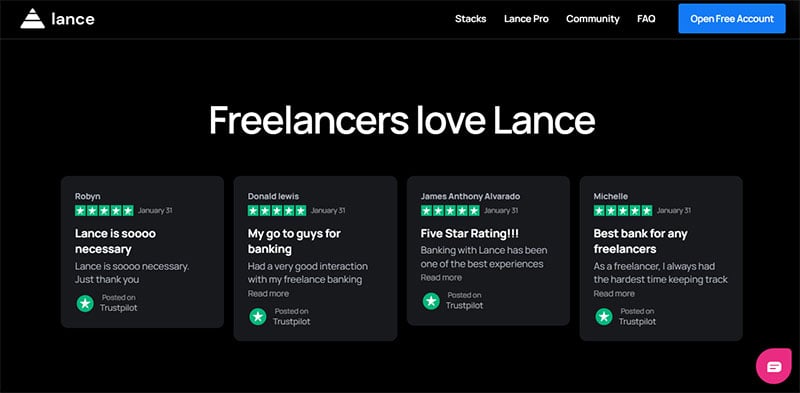Expand Read more in Michelle's review
The height and width of the screenshot is (393, 800).
coord(614,293)
